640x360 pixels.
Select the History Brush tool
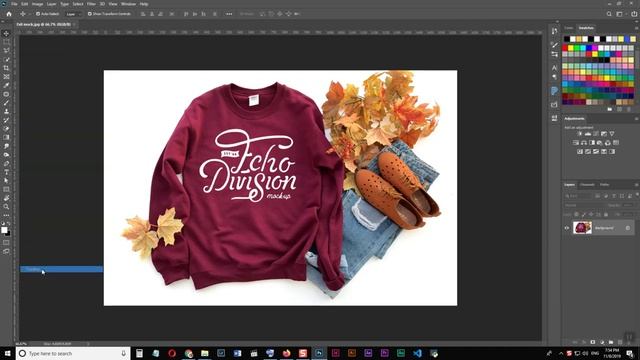pos(6,120)
